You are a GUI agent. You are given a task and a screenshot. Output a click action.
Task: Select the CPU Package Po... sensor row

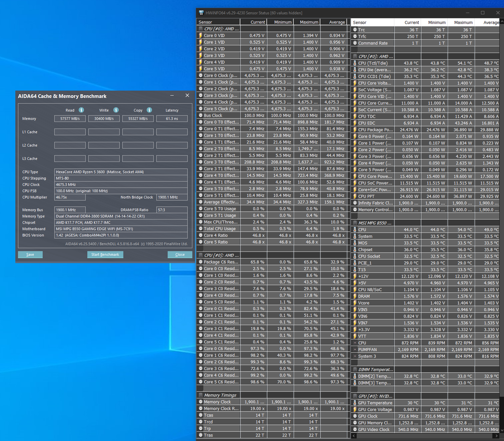pos(426,130)
